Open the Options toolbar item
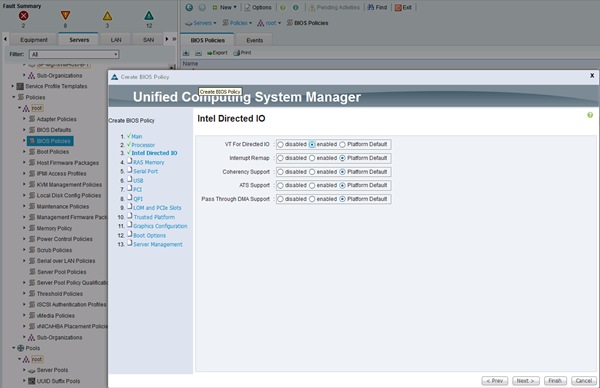Viewport: 600px width, 388px height. [x=258, y=7]
